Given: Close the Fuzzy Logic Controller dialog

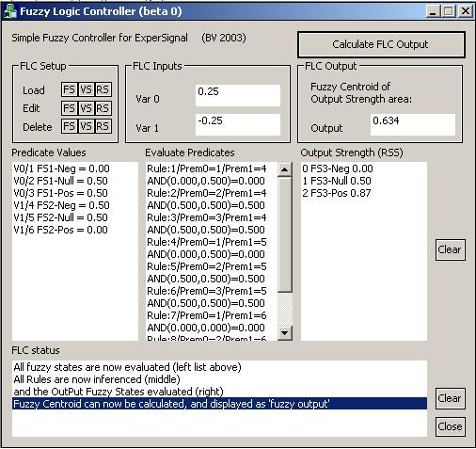Looking at the screenshot, I should [x=450, y=426].
